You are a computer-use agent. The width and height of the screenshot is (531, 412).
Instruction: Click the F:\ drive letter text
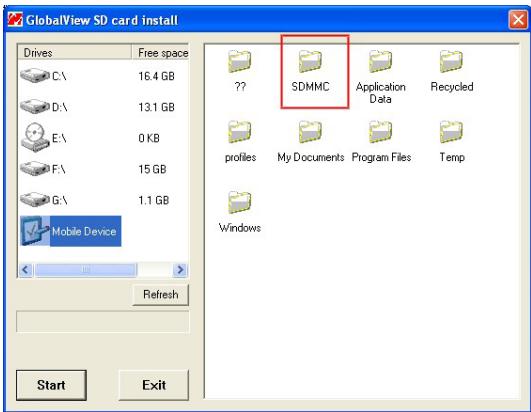59,169
